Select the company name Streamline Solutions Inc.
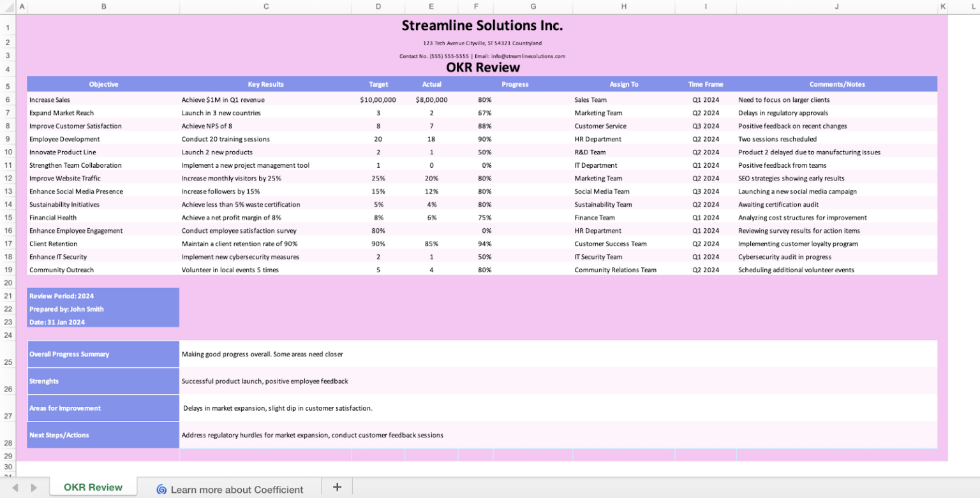The width and height of the screenshot is (980, 498). pos(482,26)
